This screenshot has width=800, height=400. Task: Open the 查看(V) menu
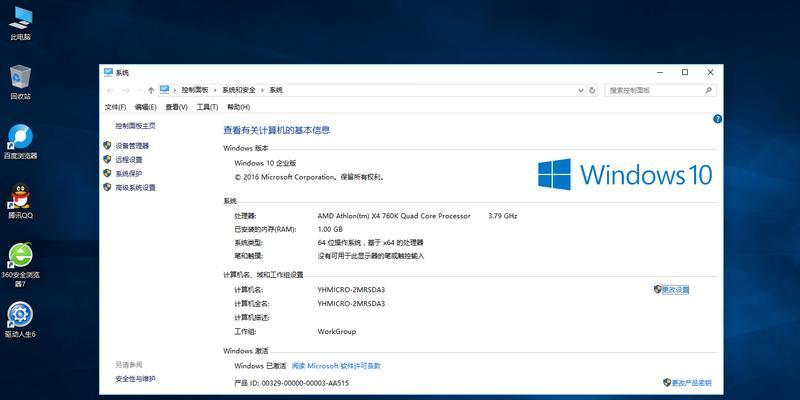pos(177,107)
